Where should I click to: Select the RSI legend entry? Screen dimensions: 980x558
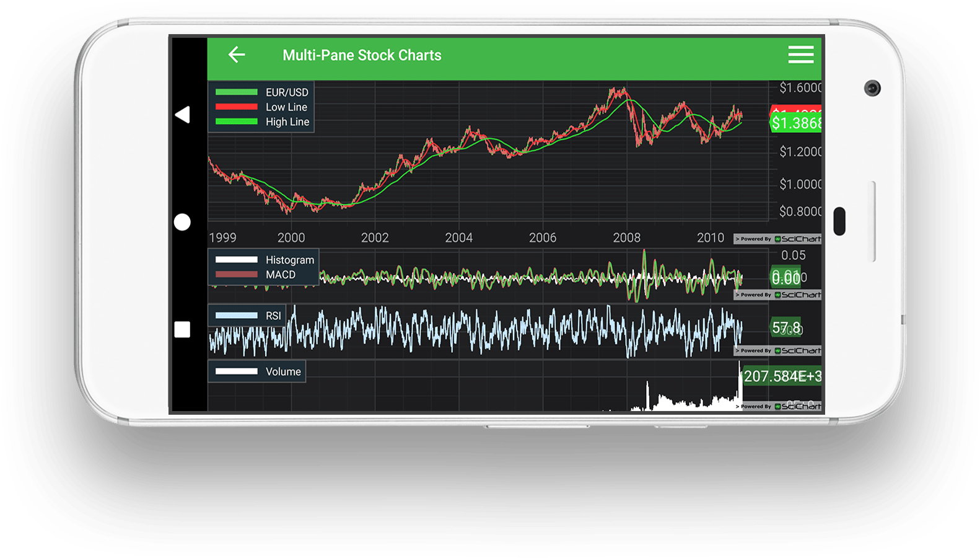coord(248,316)
